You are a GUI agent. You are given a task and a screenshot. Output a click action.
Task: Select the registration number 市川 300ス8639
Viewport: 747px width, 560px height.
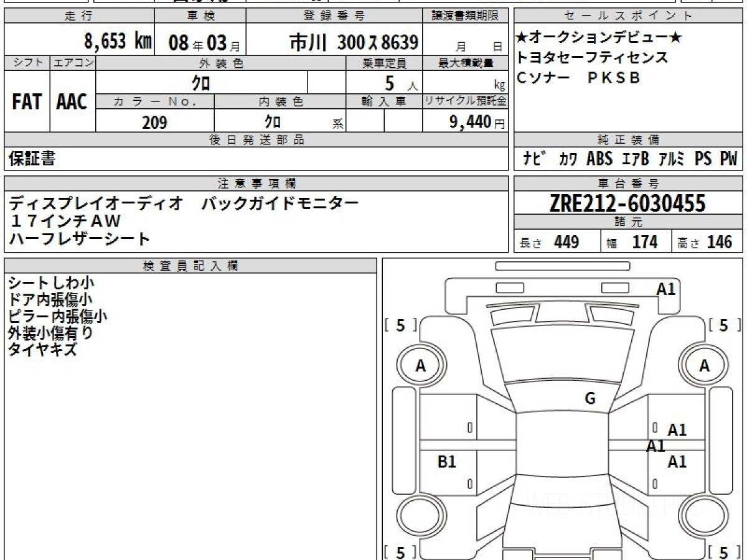pos(353,42)
